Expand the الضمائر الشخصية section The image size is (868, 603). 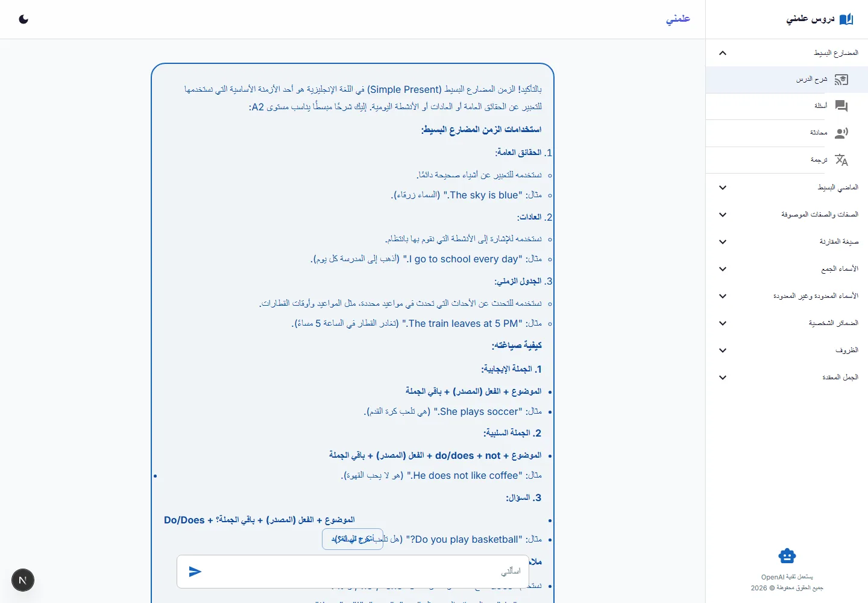[787, 323]
